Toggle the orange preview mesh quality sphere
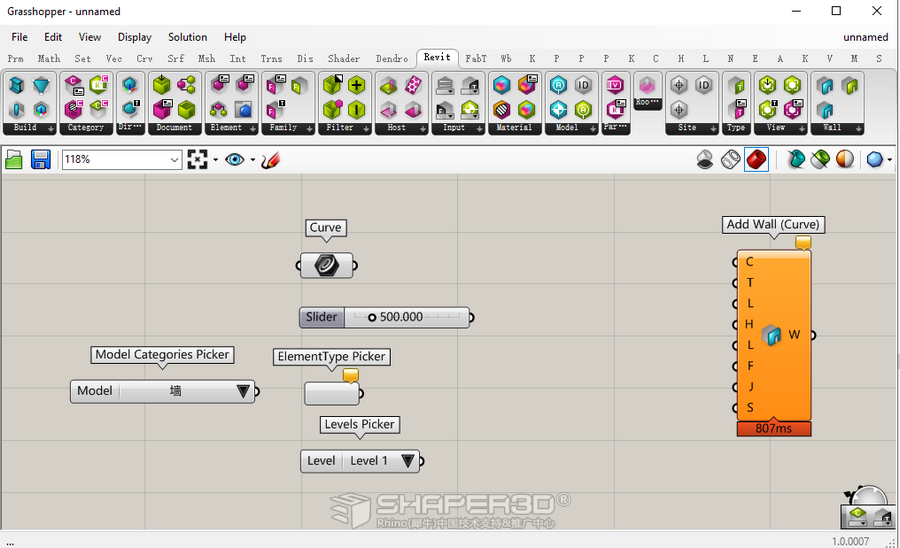This screenshot has height=548, width=900. [845, 159]
